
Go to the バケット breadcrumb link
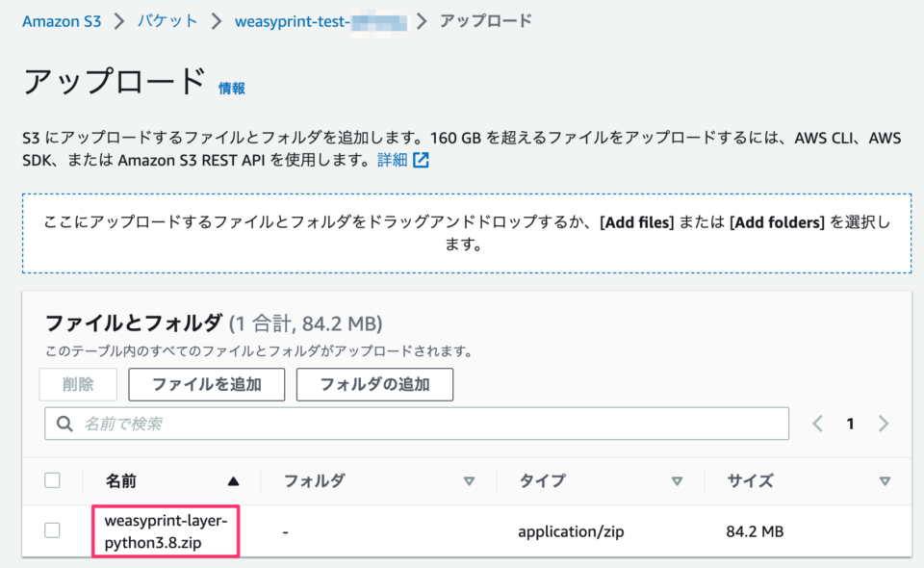[167, 21]
